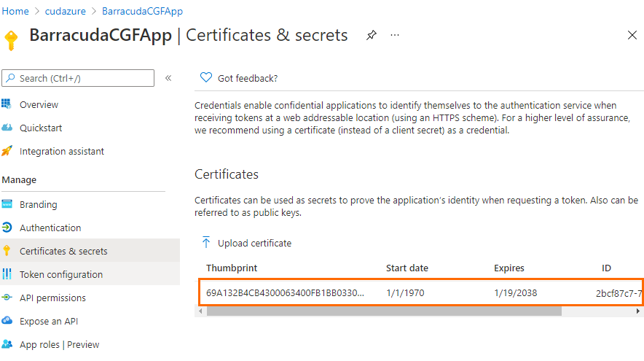Open Overview from the sidebar
This screenshot has width=644, height=361.
pos(39,104)
